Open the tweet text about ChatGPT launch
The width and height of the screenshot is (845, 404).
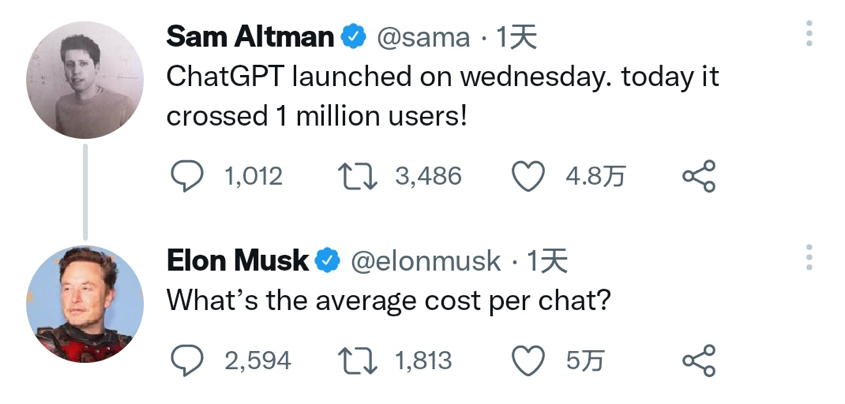point(442,96)
